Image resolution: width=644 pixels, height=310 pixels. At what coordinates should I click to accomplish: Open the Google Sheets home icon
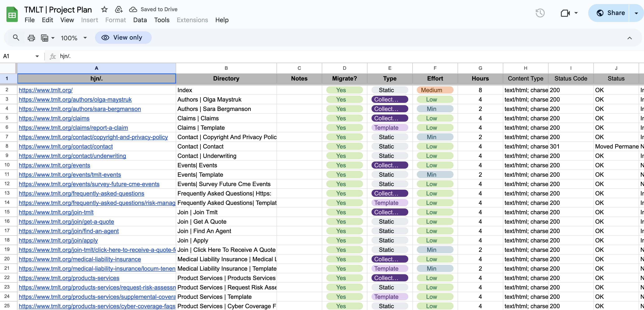tap(12, 15)
